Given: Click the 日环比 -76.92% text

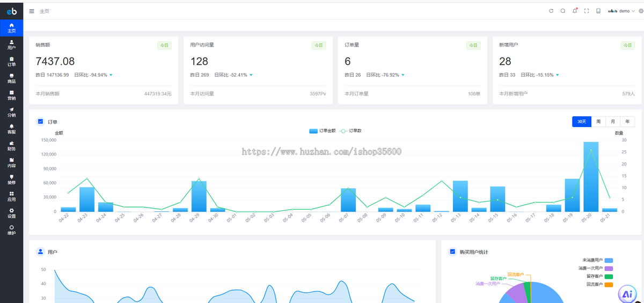Looking at the screenshot, I should point(383,75).
